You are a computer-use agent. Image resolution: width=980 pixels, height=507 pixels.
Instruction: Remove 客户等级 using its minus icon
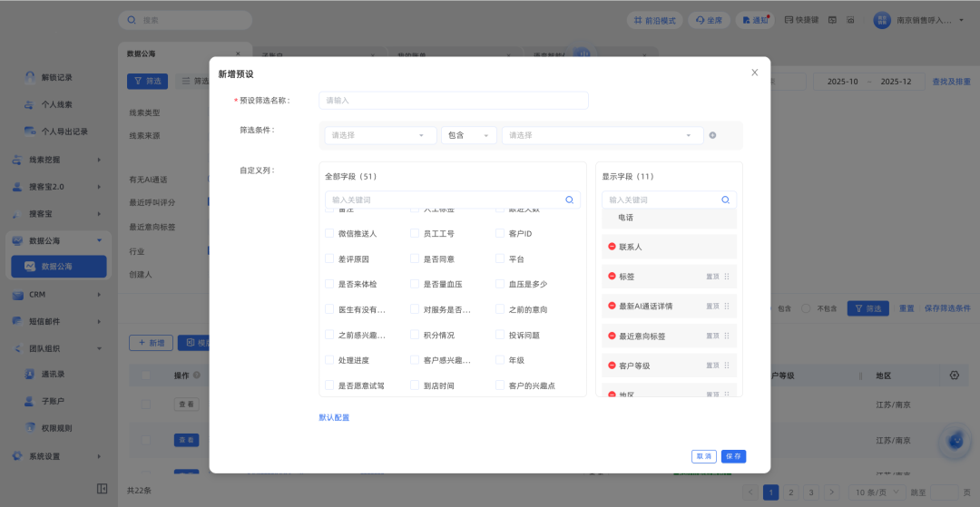click(x=612, y=366)
